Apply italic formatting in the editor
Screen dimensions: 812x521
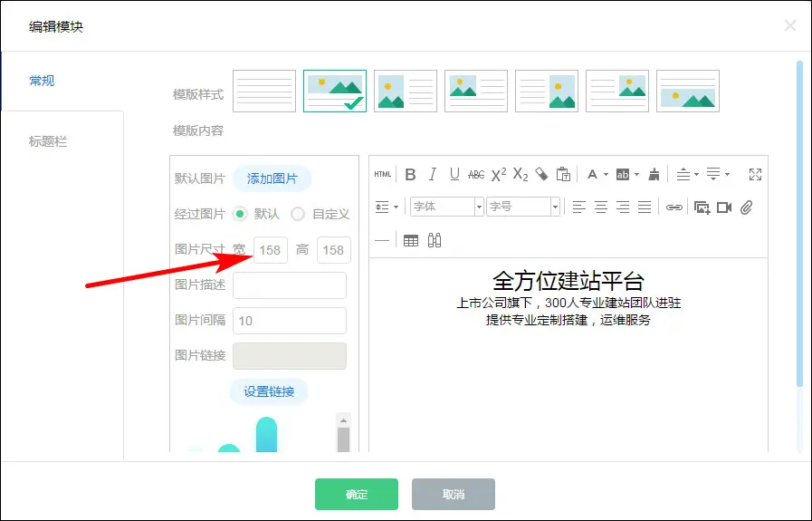[433, 175]
